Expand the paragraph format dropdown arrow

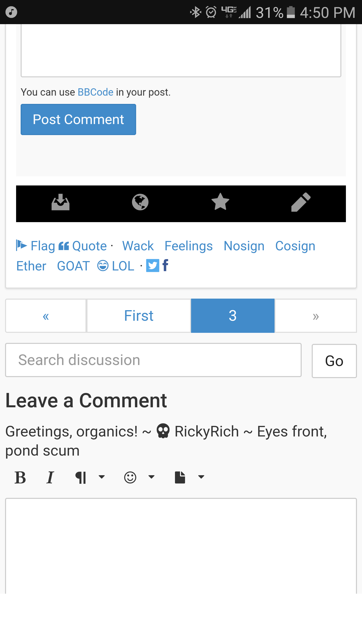point(102,477)
